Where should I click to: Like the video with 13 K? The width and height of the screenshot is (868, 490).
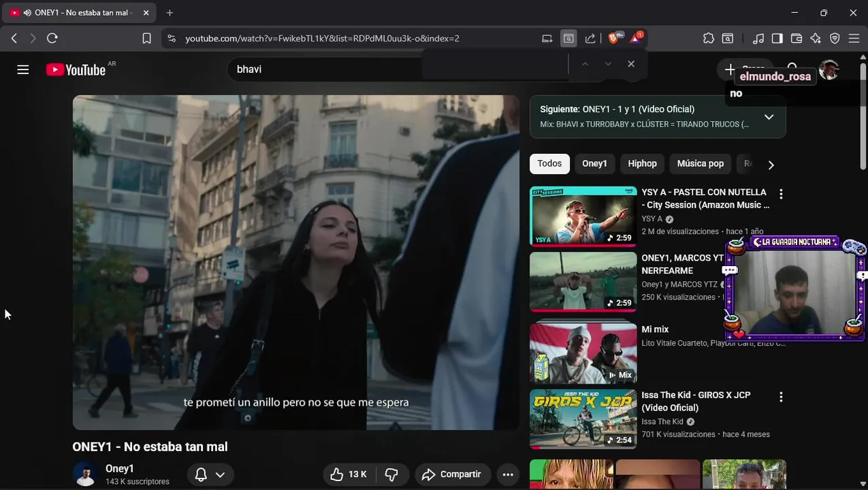[x=349, y=474]
